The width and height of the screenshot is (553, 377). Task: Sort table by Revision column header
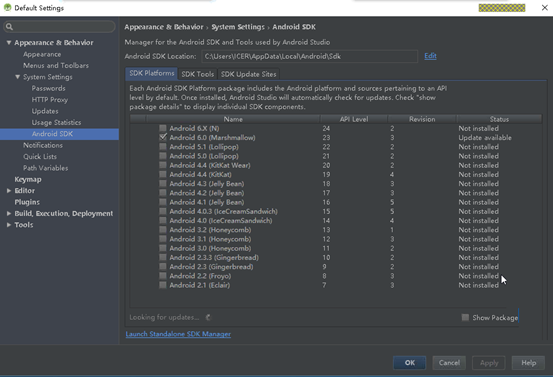422,119
